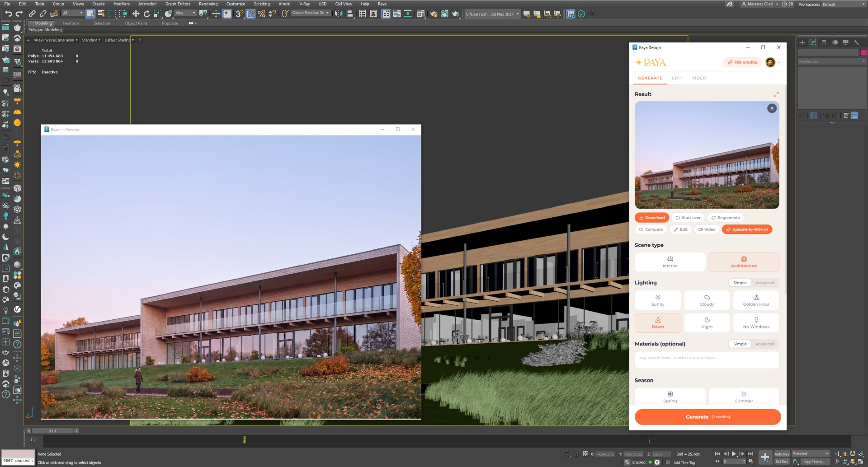This screenshot has height=467, width=868.
Task: Click the time slider 0 / 1 handle
Action: click(52, 431)
